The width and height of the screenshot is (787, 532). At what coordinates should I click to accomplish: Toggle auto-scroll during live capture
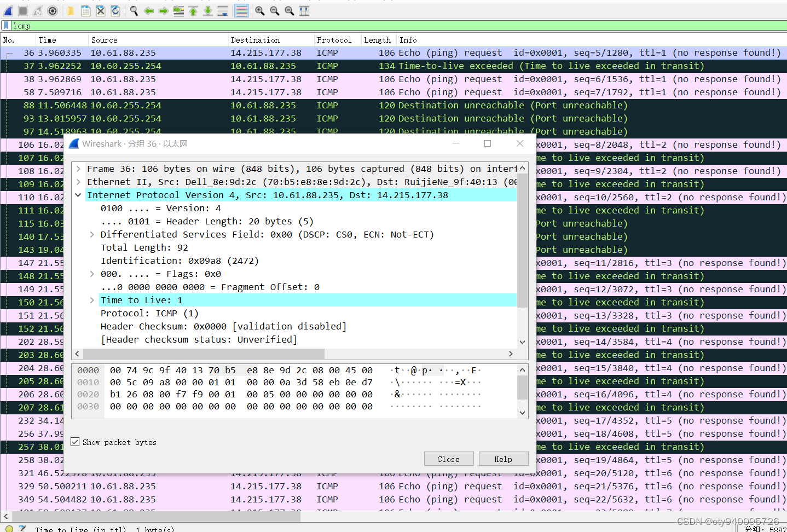click(223, 11)
